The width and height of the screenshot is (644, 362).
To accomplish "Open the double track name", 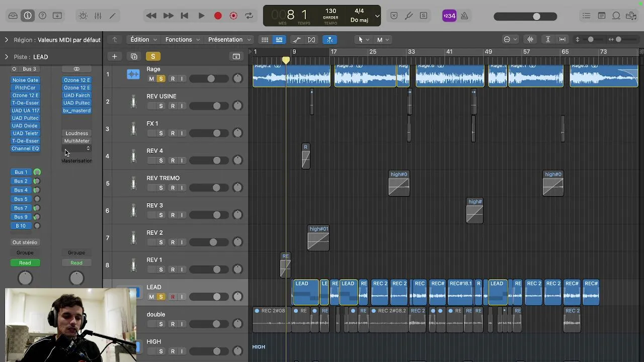I will point(156,315).
